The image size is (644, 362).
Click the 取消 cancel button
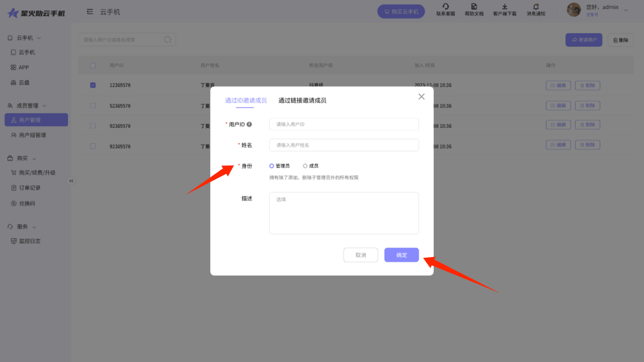361,255
